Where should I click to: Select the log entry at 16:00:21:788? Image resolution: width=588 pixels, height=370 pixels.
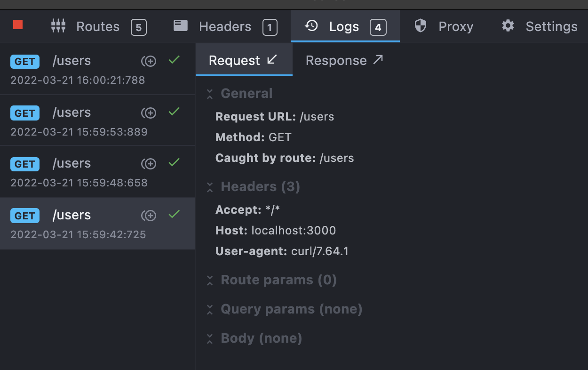[97, 69]
